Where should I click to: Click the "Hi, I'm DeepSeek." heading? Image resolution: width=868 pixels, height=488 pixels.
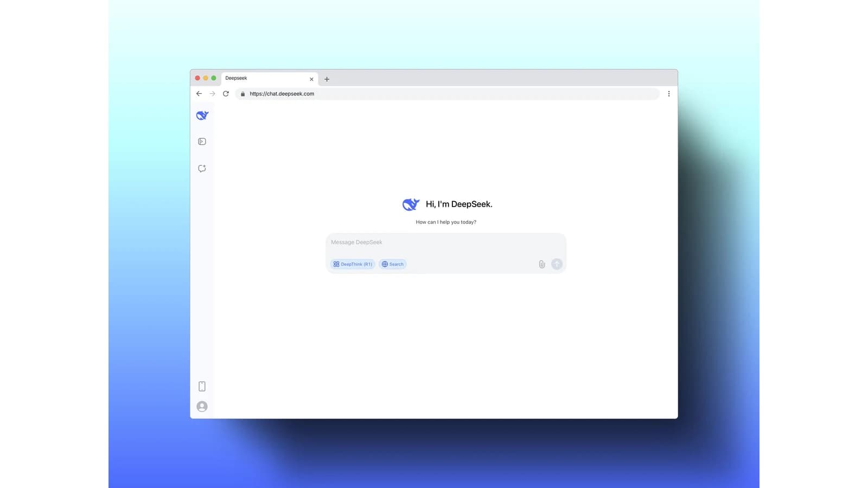pos(459,204)
